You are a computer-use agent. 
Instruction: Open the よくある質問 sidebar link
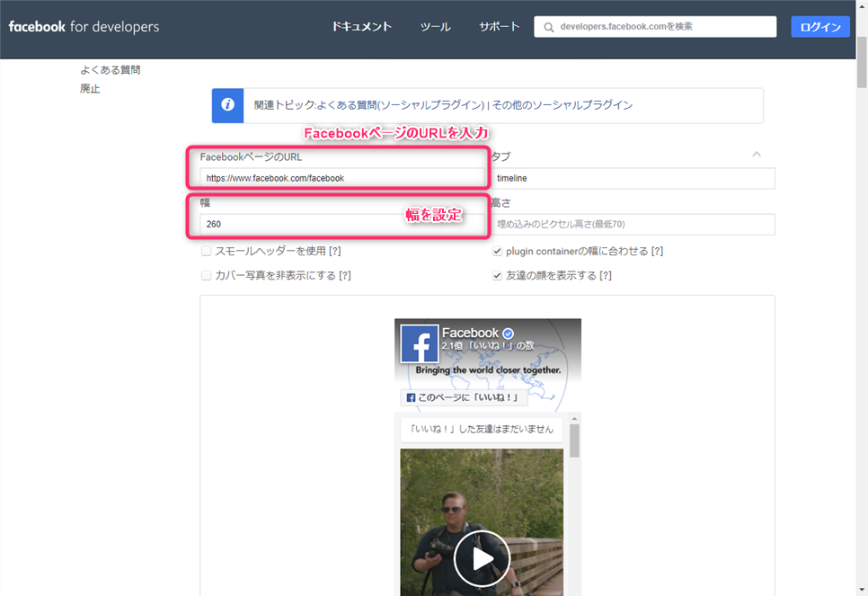coord(111,70)
